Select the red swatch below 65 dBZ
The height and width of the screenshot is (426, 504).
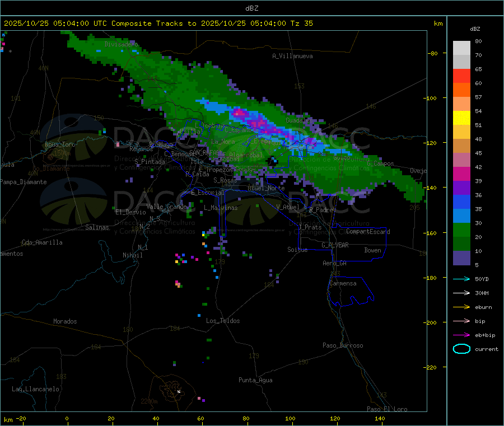[x=461, y=76]
